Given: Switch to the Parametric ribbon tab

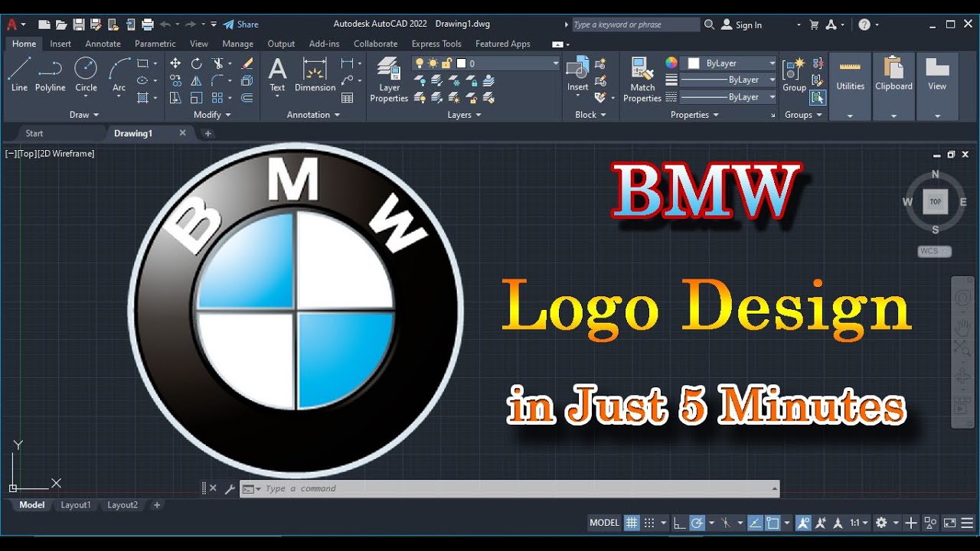Looking at the screenshot, I should point(155,44).
